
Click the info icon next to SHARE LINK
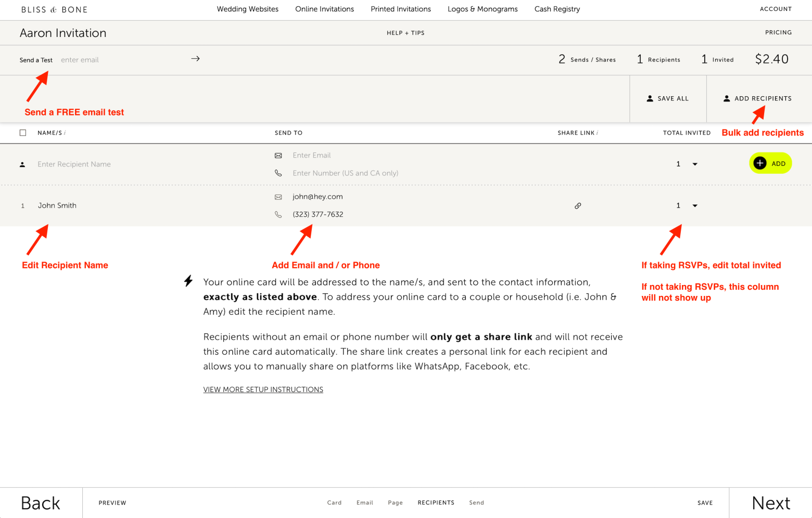(x=598, y=133)
